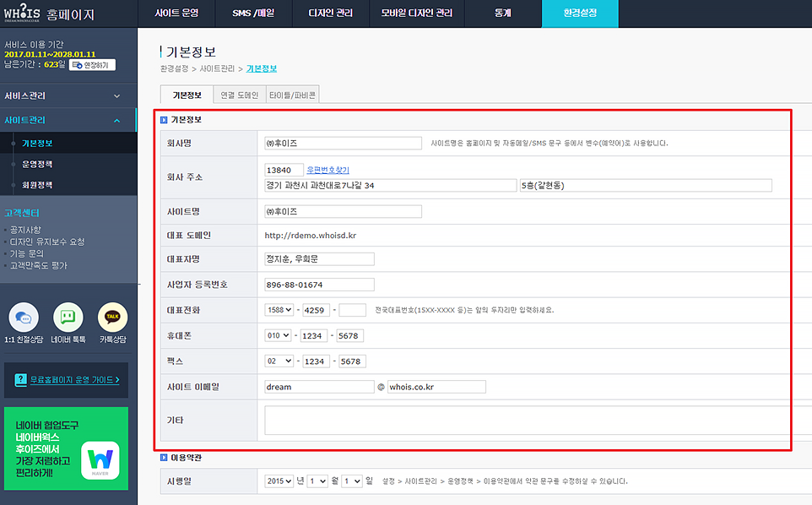Image resolution: width=812 pixels, height=505 pixels.
Task: Open the 시행일 month dropdown
Action: (x=317, y=481)
